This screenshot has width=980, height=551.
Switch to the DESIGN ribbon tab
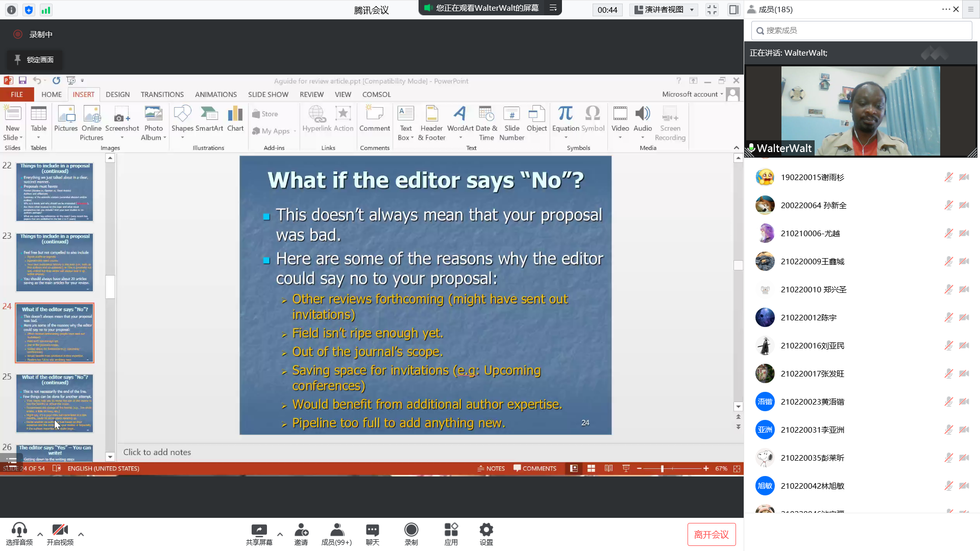(117, 94)
